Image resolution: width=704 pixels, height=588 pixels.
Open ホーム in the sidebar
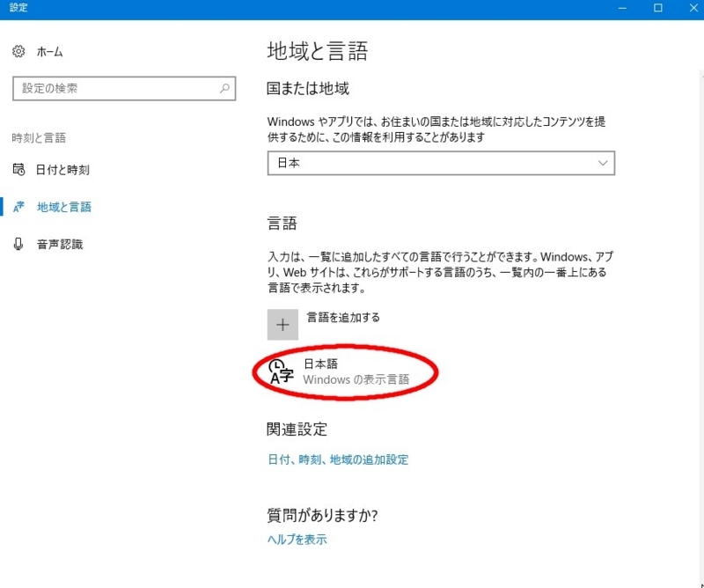tap(50, 52)
